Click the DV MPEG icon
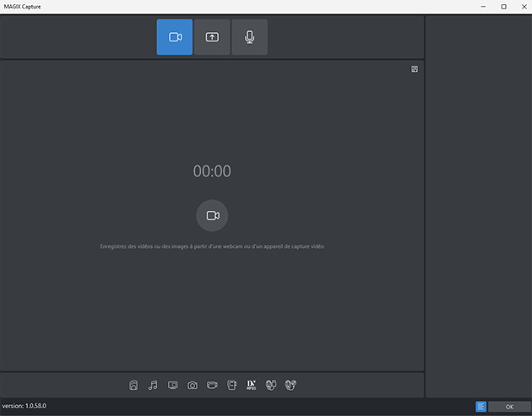532x416 pixels. 252,385
